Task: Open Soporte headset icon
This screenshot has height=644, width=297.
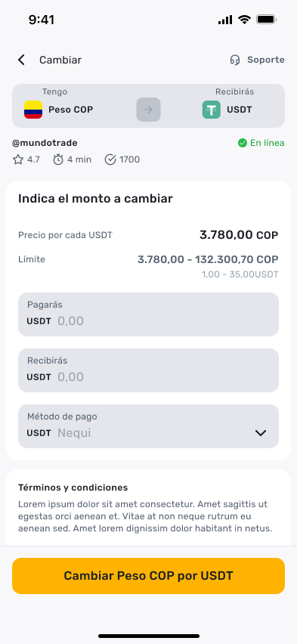Action: [235, 60]
